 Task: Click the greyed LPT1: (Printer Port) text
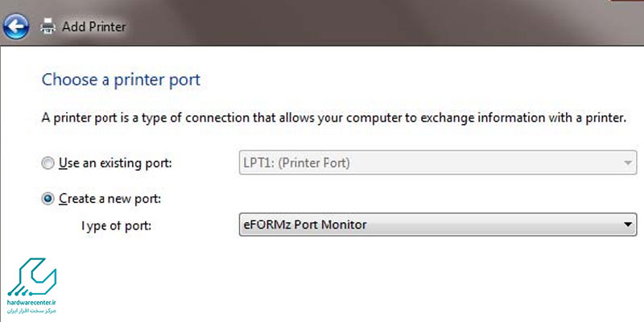click(296, 163)
